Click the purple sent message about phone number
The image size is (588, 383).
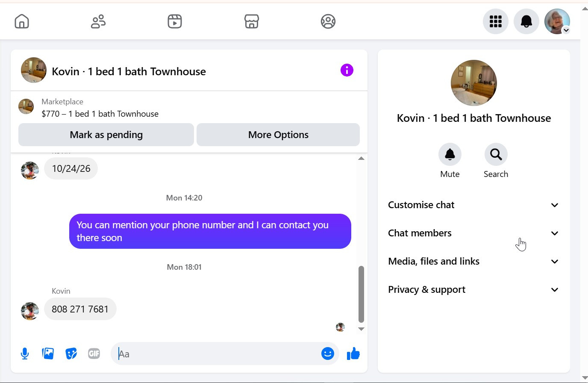(210, 231)
